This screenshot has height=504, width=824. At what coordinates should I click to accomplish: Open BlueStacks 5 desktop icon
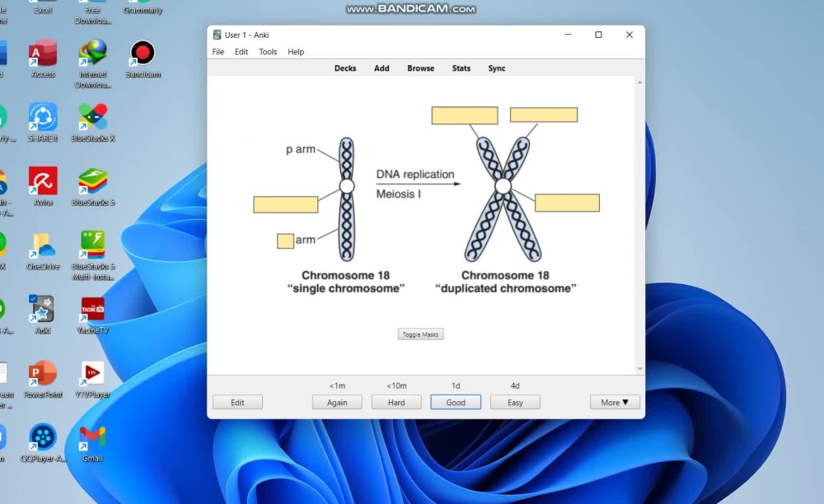pos(93,186)
